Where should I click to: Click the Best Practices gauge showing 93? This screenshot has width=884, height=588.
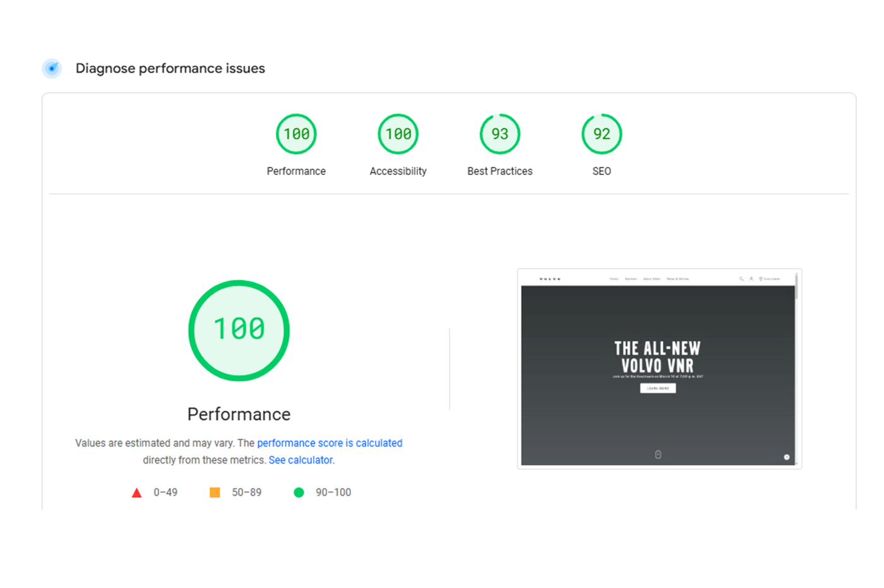coord(499,133)
